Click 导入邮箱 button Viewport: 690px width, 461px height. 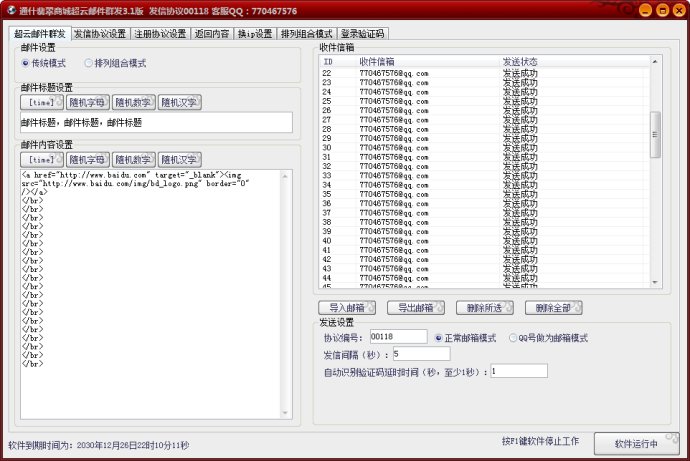[346, 307]
